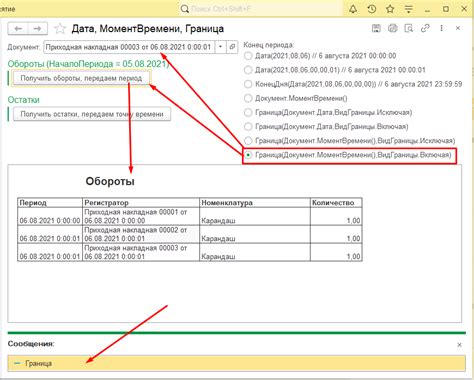Get link via chain icon
This screenshot has height=380, width=474.
tap(425, 28)
